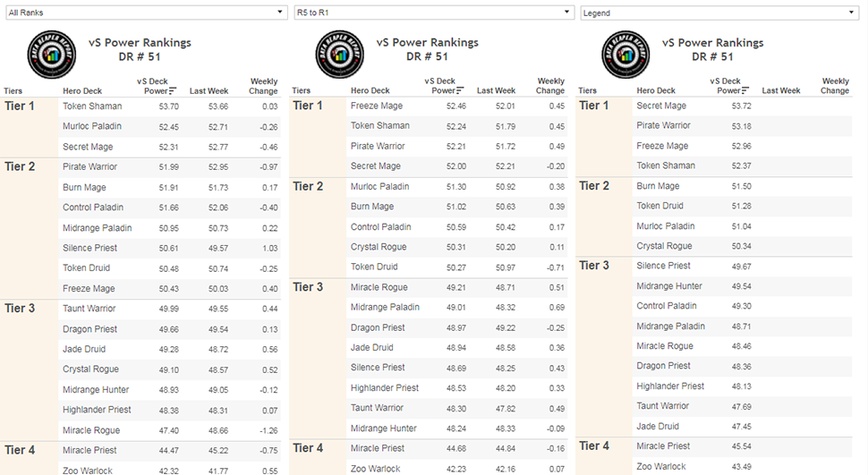The width and height of the screenshot is (868, 475).
Task: Click weekly change value -1.26
Action: [x=269, y=430]
